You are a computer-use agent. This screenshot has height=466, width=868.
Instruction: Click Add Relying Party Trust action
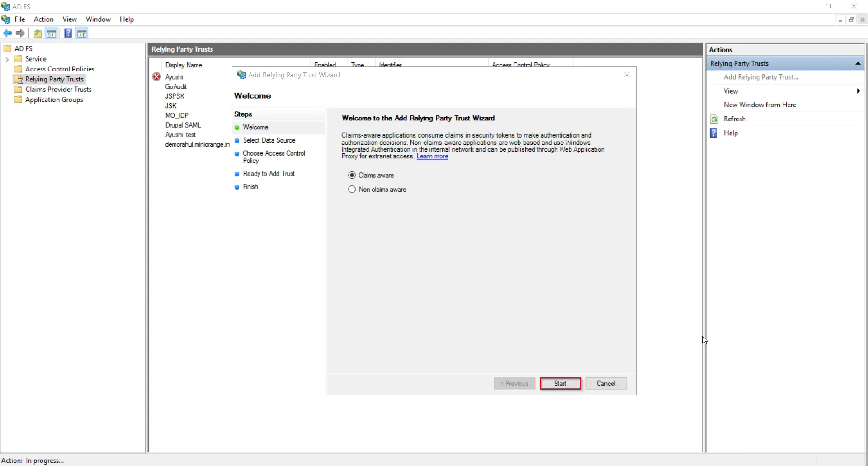[761, 77]
